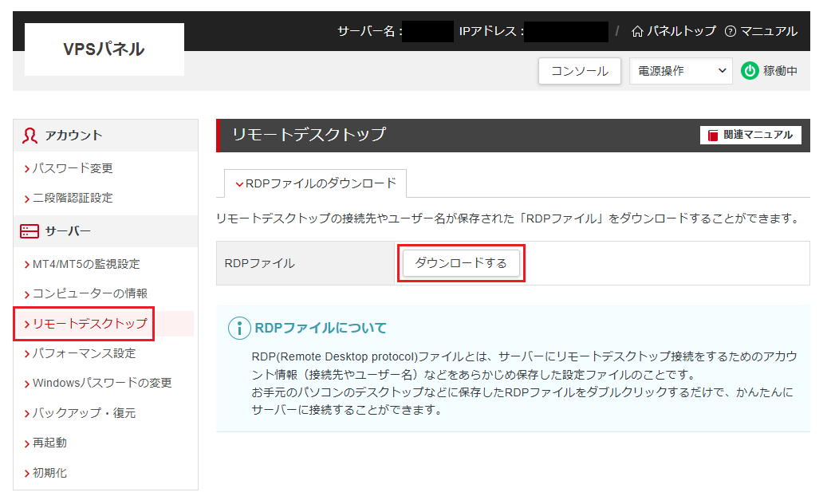Select コンピューターの情報 in the sidebar
The height and width of the screenshot is (504, 831).
pyautogui.click(x=89, y=293)
